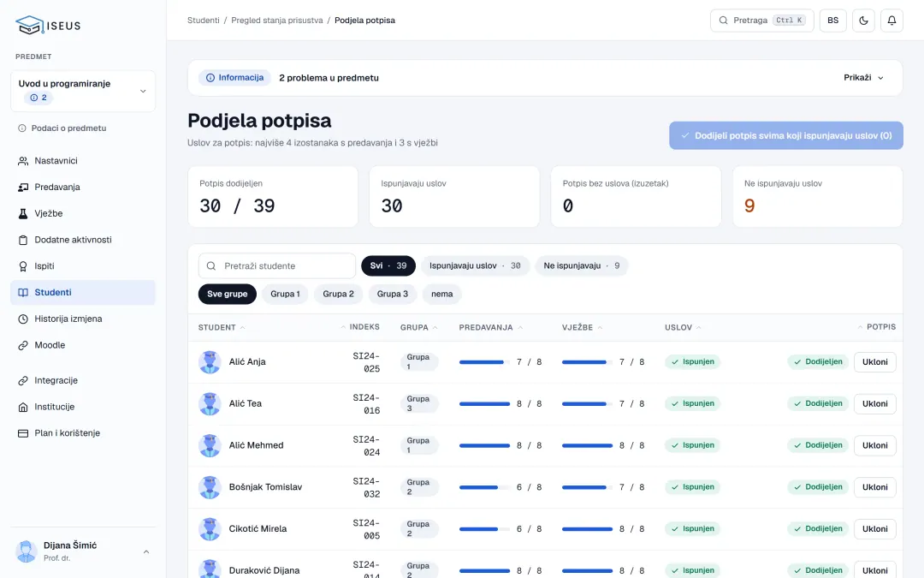Screen dimensions: 924x578
Task: Click Bošnjak Tomislav student avatar
Action: click(210, 487)
